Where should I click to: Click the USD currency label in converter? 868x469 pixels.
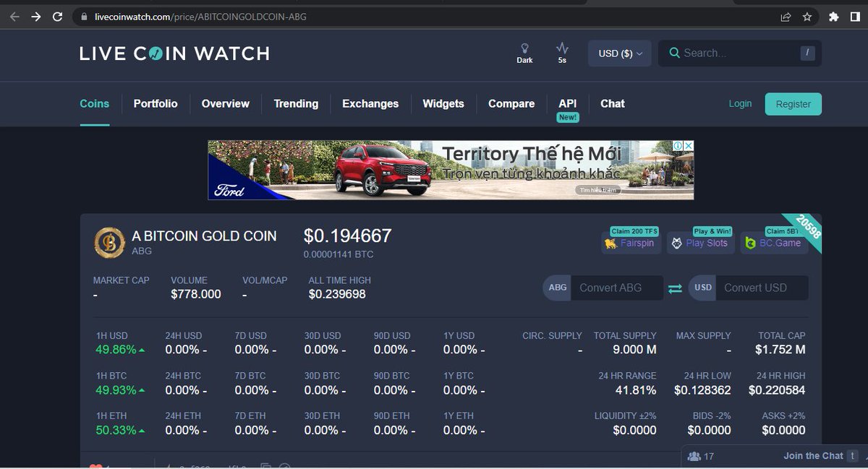point(703,288)
